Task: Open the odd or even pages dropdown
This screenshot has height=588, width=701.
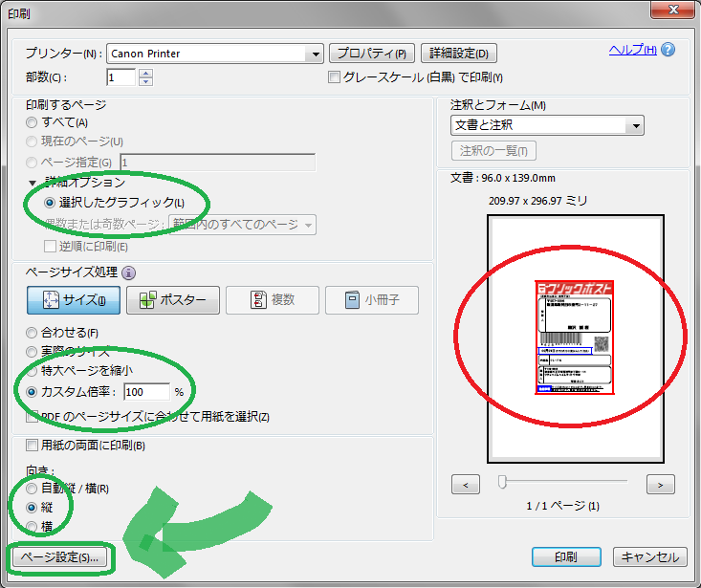Action: [x=242, y=225]
